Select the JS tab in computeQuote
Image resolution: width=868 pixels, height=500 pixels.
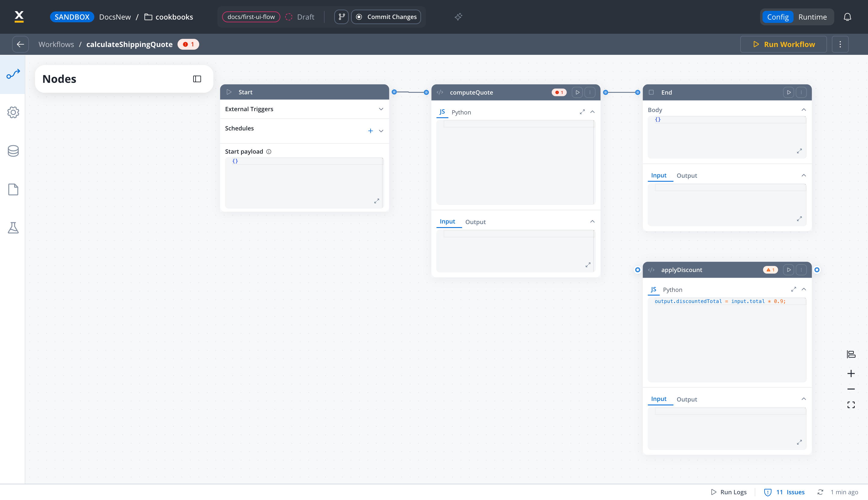click(x=442, y=112)
